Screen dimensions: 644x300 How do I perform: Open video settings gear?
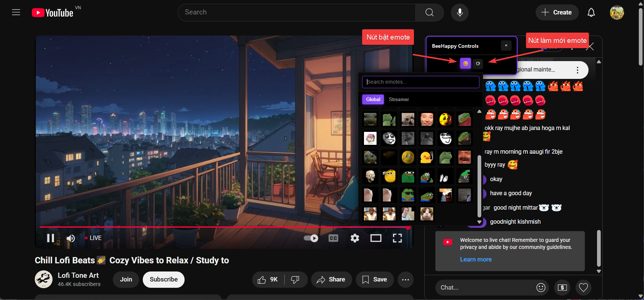[355, 238]
